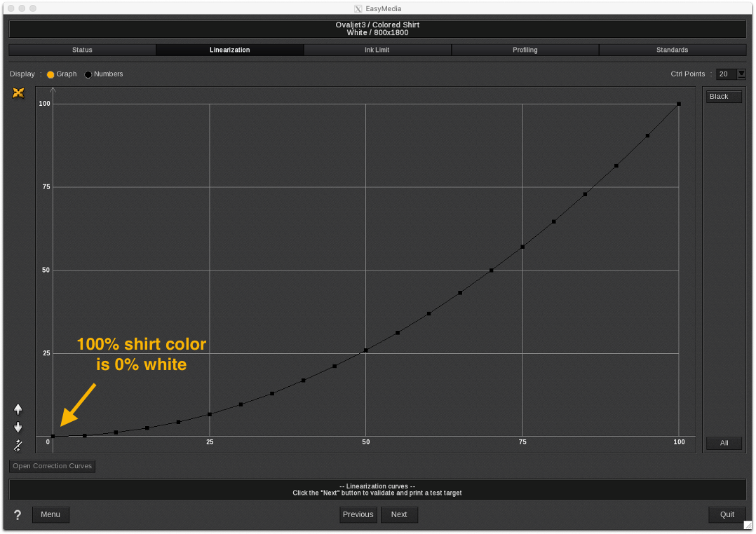Click the Open Correction Curves button
The height and width of the screenshot is (534, 756).
52,466
